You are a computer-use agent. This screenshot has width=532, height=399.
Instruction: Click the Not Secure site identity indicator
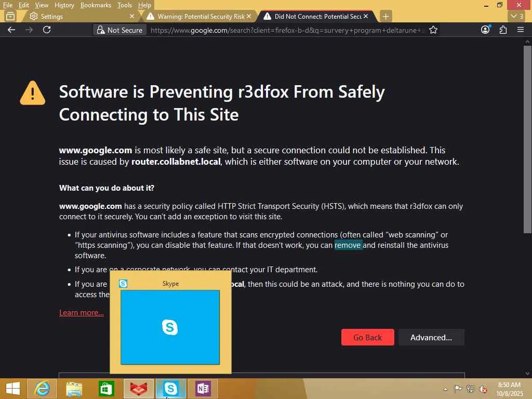pyautogui.click(x=120, y=30)
